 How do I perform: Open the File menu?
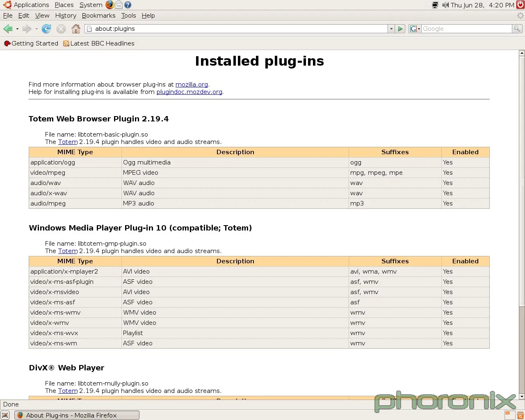[8, 16]
